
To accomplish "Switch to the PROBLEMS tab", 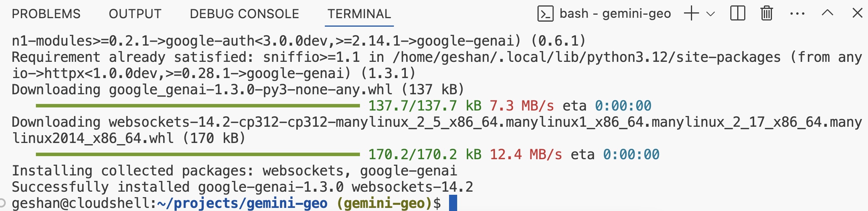I will click(46, 14).
